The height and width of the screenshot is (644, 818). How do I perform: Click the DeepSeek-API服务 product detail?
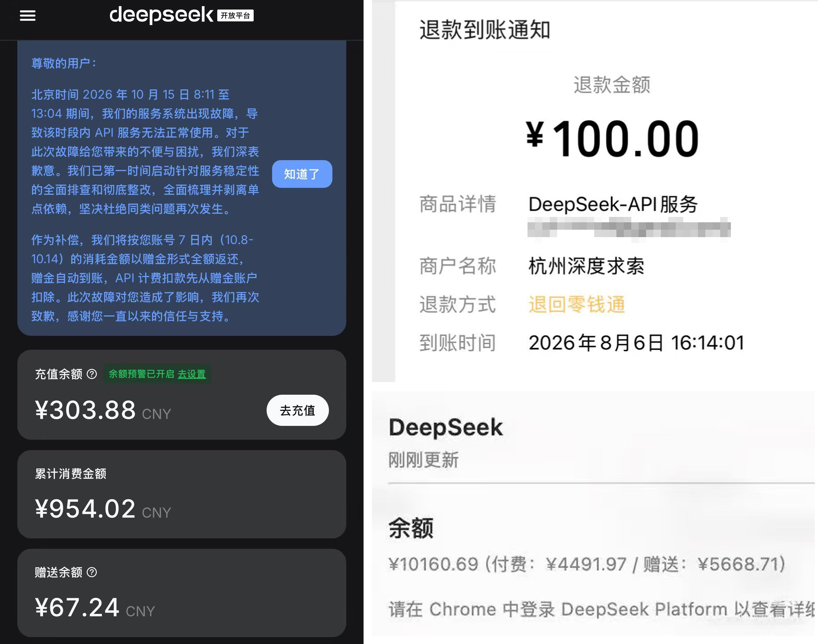click(613, 204)
